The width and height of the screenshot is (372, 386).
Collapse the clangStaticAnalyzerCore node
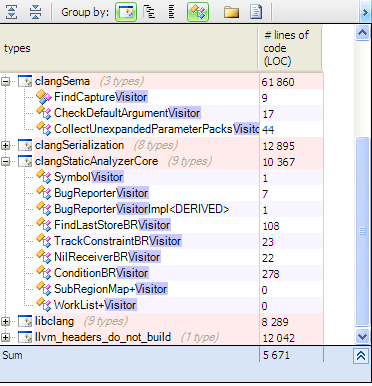click(x=5, y=161)
